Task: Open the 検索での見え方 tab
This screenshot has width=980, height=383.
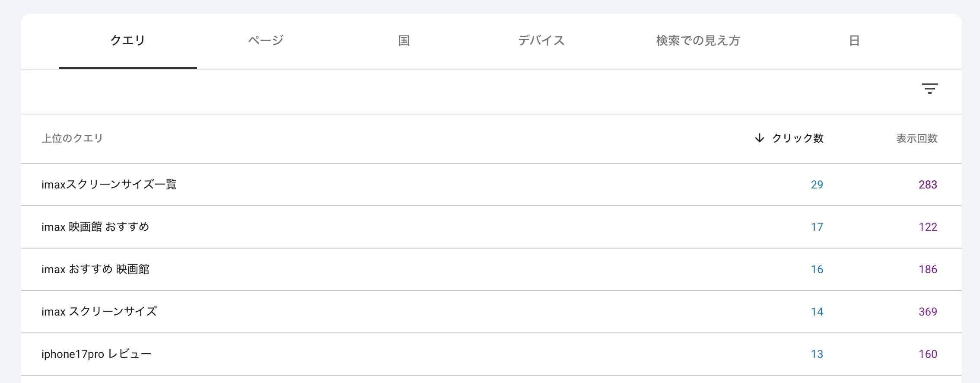Action: click(698, 41)
